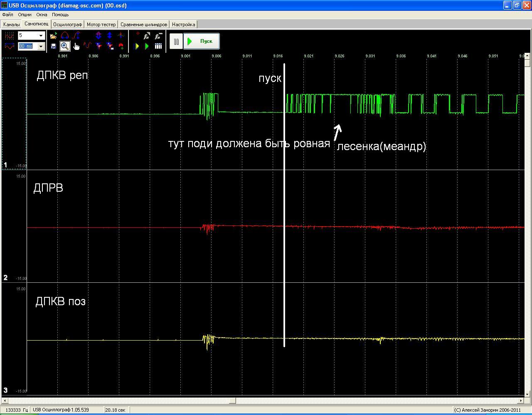Toggle the red wave icon beside time field

pyautogui.click(x=9, y=46)
